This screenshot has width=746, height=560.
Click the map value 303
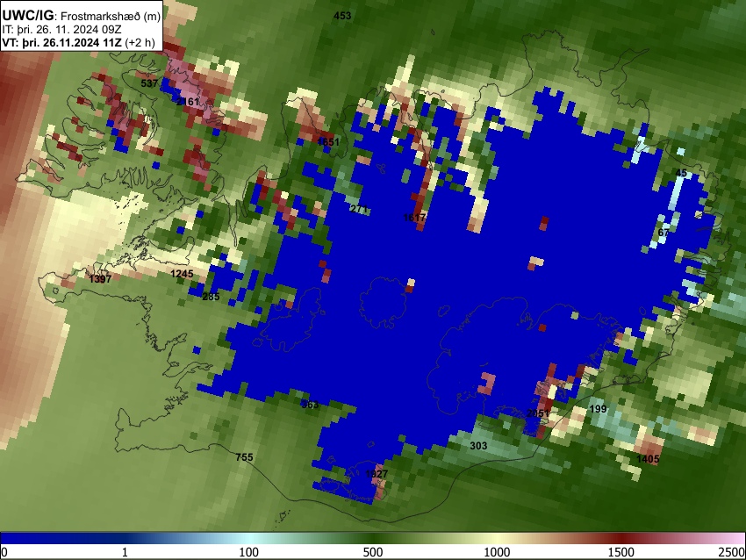pos(478,445)
